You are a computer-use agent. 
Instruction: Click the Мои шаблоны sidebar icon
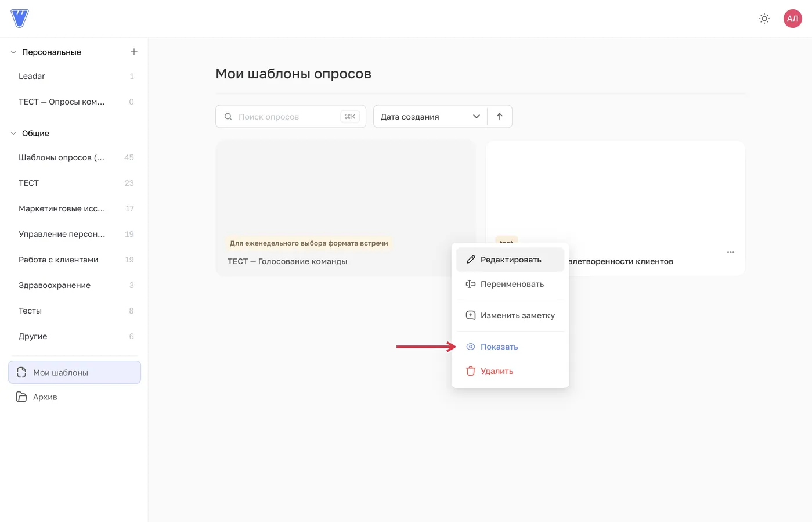coord(21,372)
